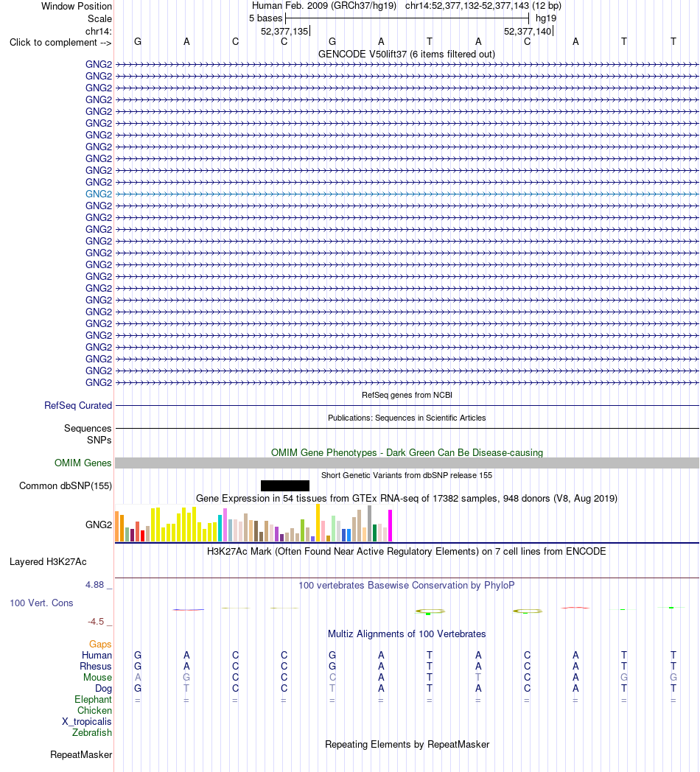Screen dimensions: 700x772
Task: Click the chr14:52,377,132-52,377,143 (12 bp) position text
Action: (483, 6)
